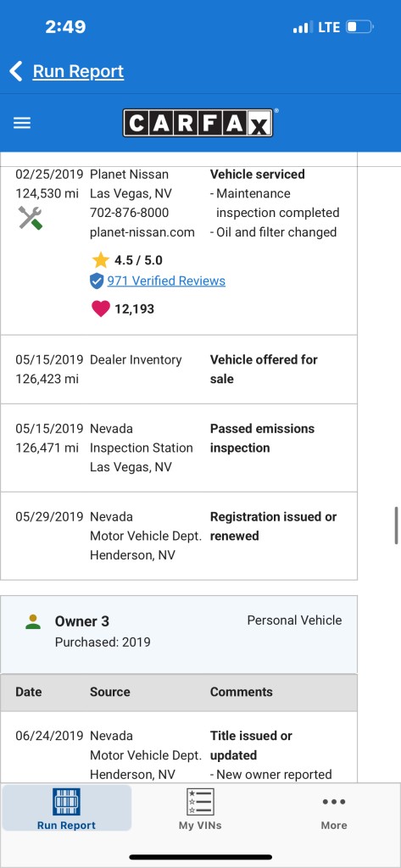Tap the Owner 3 person icon
401x868 pixels.
33,621
